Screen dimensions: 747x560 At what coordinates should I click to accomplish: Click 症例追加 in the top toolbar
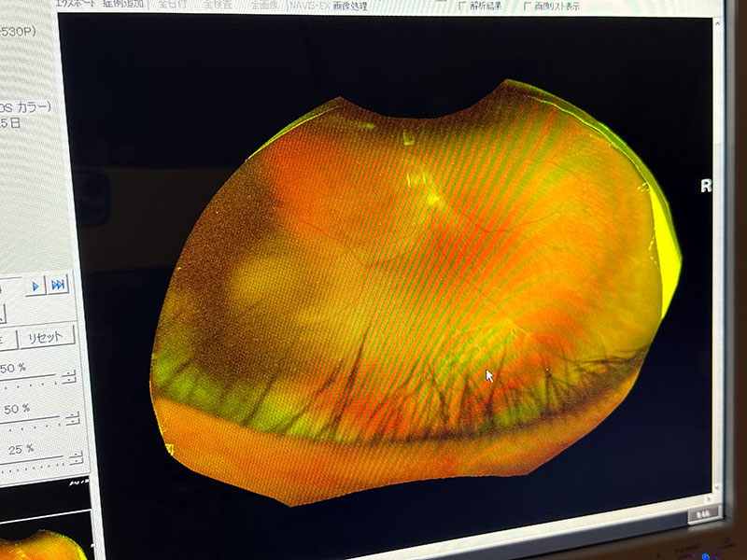pos(123,5)
